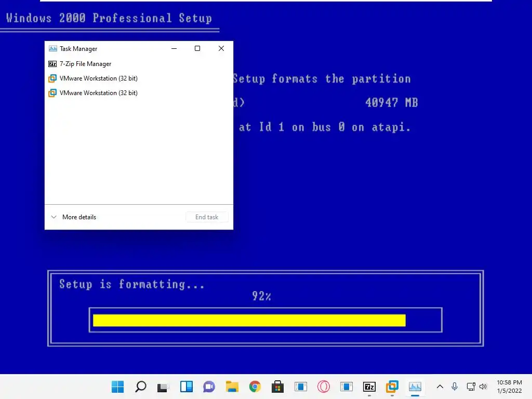Maximize the Task Manager window
The width and height of the screenshot is (532, 399).
coord(197,48)
